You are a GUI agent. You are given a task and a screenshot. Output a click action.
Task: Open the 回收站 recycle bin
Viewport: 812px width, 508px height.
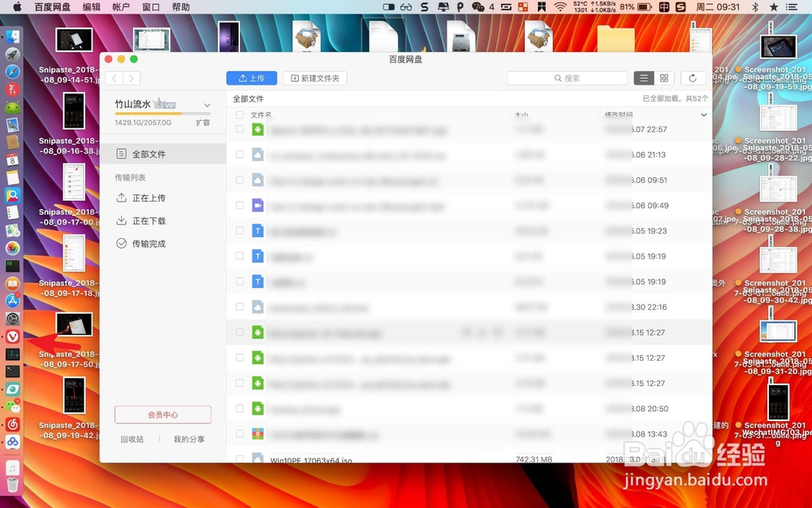click(x=132, y=439)
